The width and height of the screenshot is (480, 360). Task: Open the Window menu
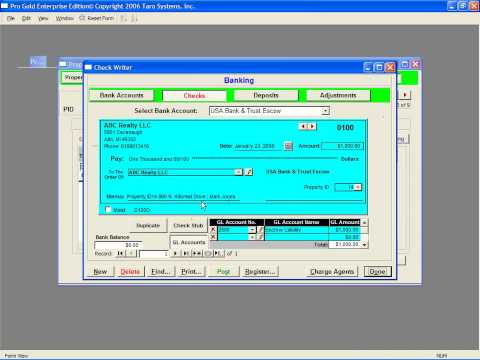click(64, 18)
